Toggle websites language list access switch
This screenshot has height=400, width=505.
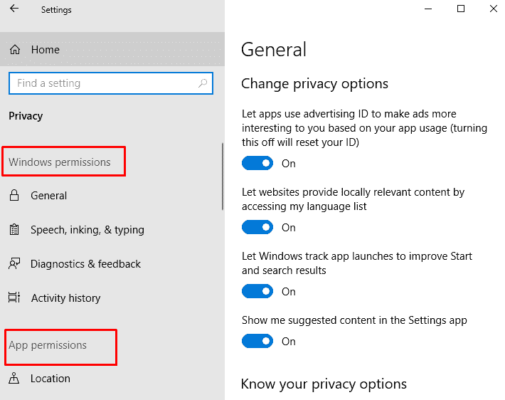click(x=257, y=227)
